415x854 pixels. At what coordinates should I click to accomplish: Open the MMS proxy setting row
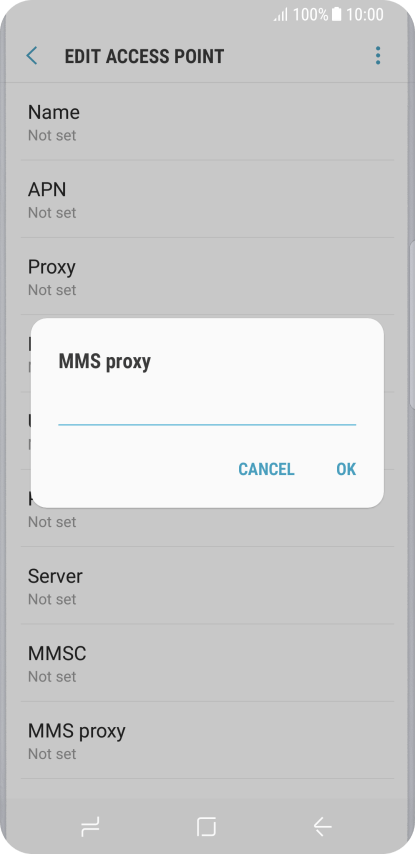point(208,741)
